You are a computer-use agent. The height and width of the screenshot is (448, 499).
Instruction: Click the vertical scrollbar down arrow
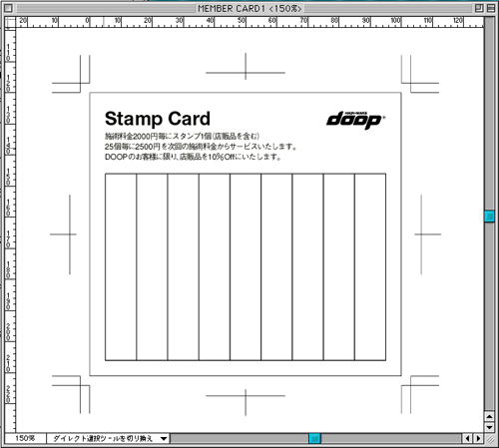pos(489,427)
